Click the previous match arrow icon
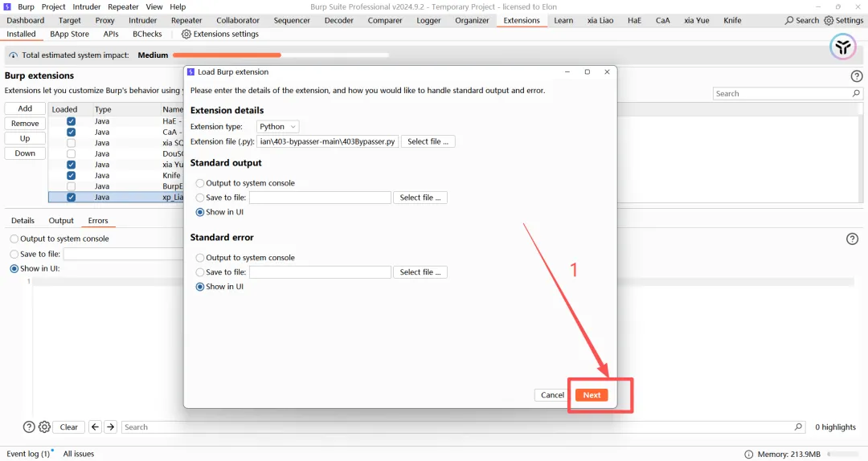Viewport: 868px width, 461px height. 95,426
